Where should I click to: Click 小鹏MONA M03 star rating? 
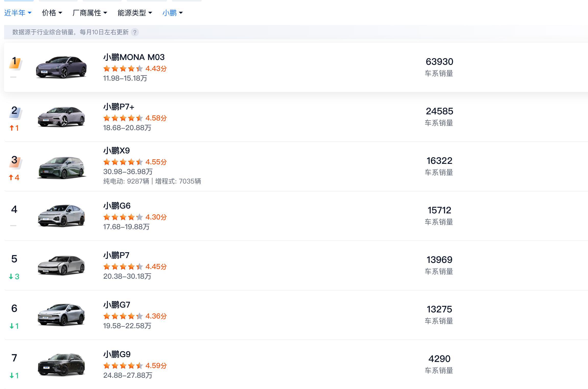pyautogui.click(x=123, y=69)
